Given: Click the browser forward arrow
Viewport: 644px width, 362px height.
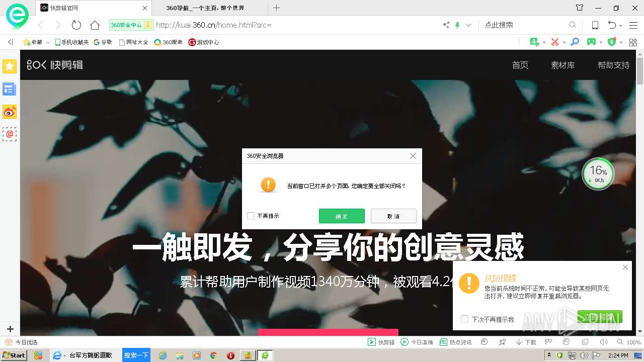Looking at the screenshot, I should tap(58, 25).
